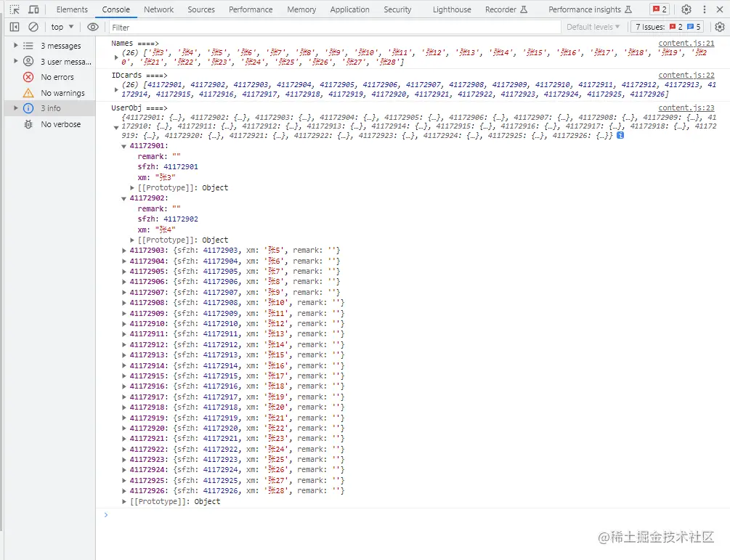This screenshot has width=730, height=560.
Task: Open the DevTools three-dot customize menu
Action: [705, 9]
